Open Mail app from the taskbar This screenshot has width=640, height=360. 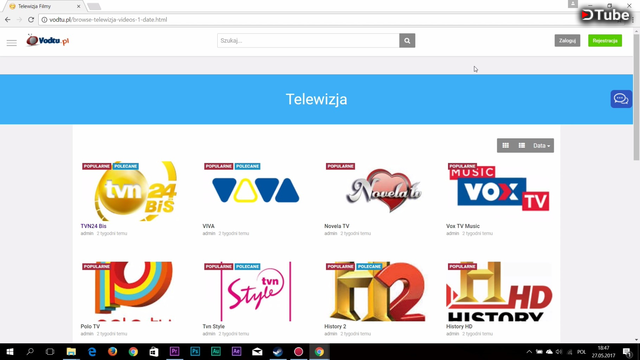tap(257, 351)
